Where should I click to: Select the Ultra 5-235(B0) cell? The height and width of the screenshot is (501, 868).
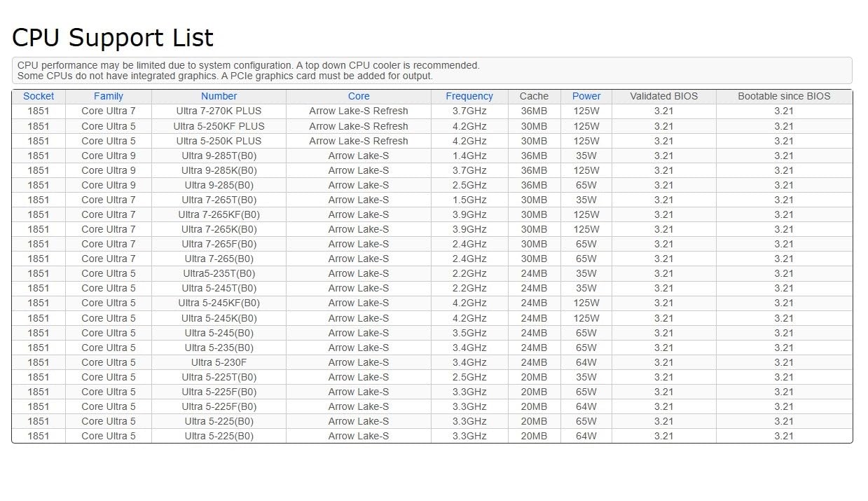(x=219, y=348)
